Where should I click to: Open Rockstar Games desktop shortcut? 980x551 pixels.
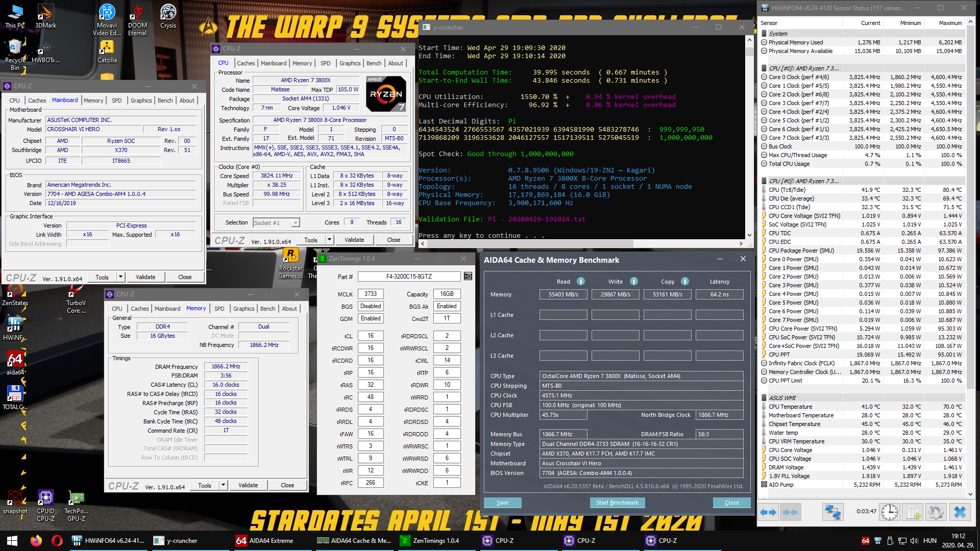(290, 263)
